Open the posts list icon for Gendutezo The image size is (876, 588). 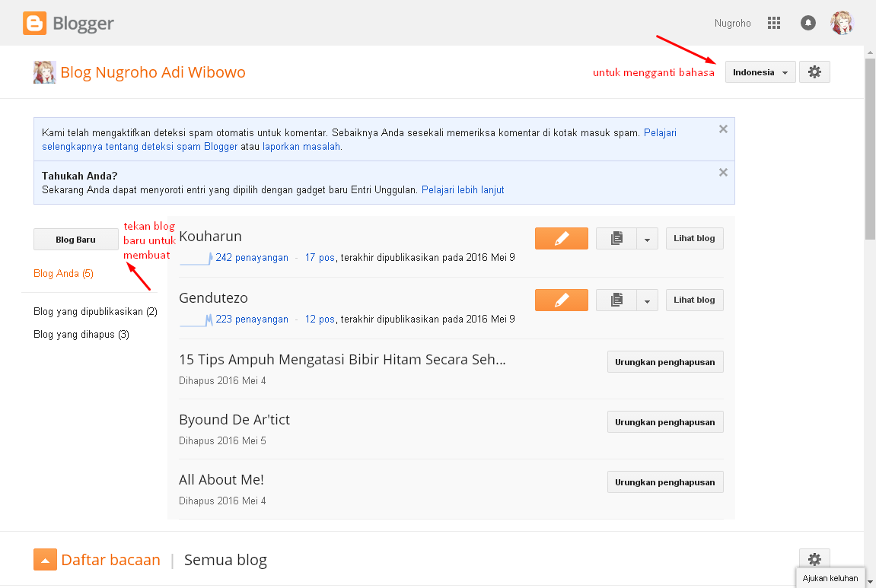(616, 300)
